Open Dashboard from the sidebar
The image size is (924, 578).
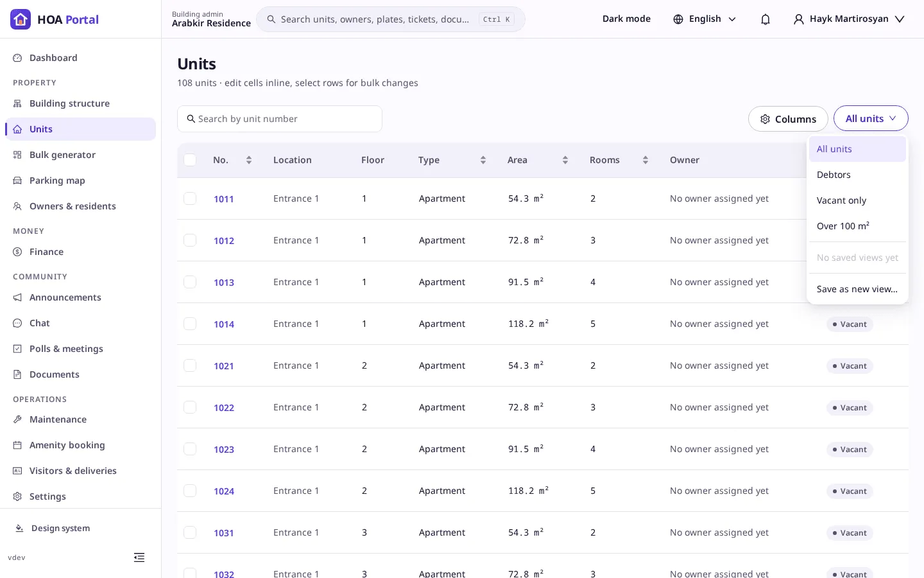click(80, 58)
